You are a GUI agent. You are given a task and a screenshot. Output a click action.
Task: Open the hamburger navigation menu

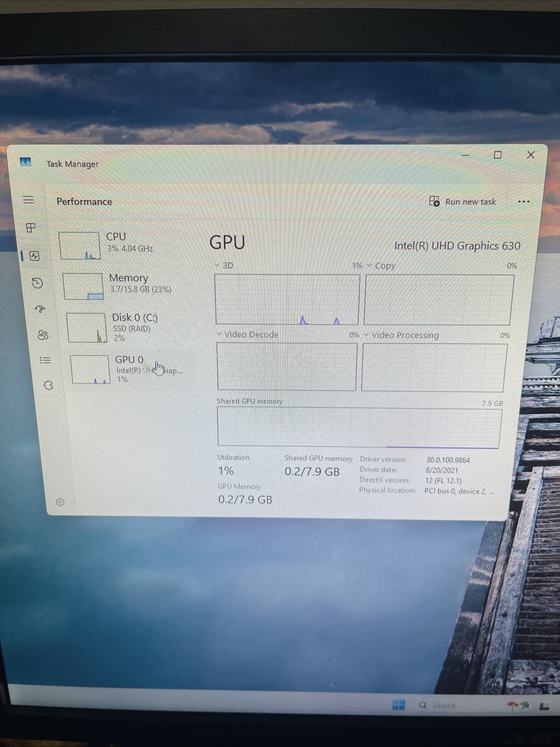pos(28,200)
